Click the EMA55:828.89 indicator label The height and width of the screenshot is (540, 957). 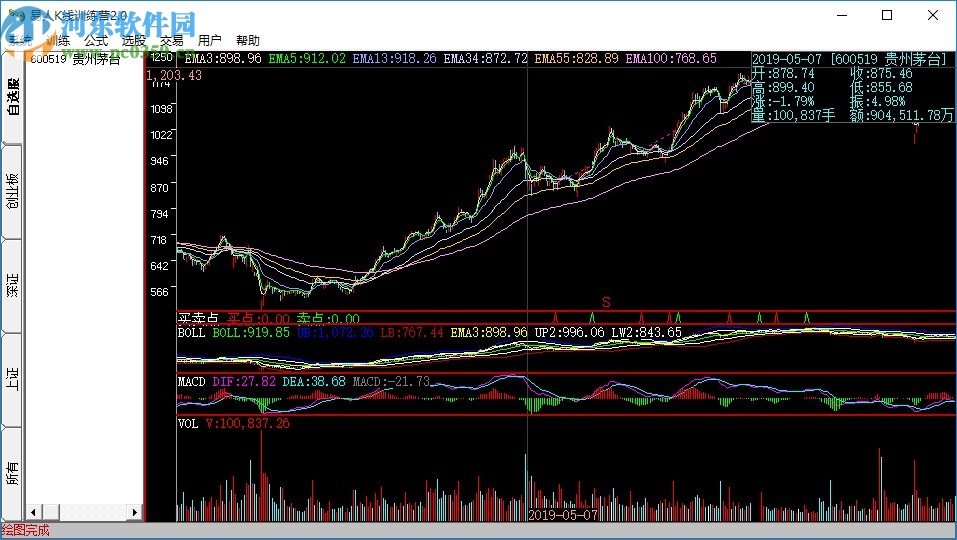click(576, 59)
